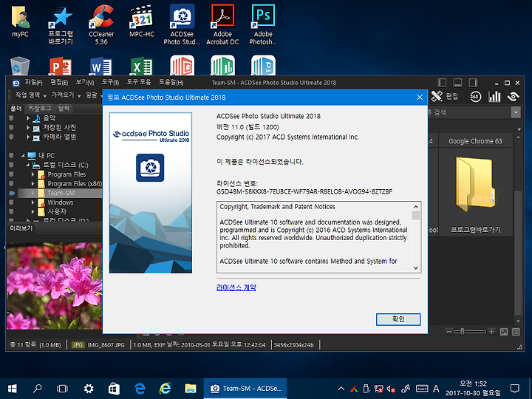Screen dimensions: 532x399
Task: Select the Team-SM folder in tree
Action: (61, 193)
